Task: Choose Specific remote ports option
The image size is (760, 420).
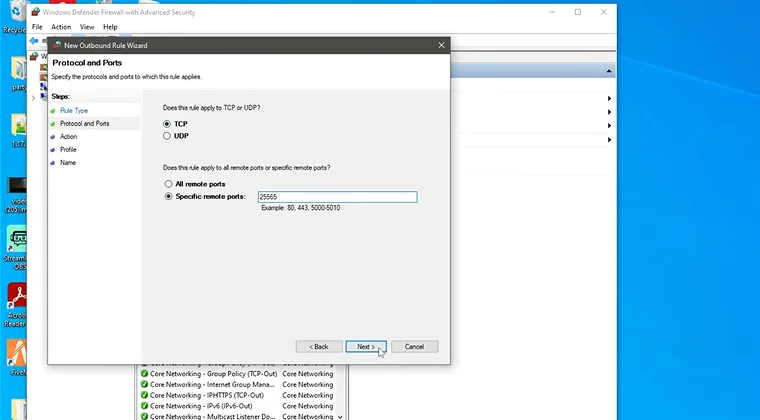Action: tap(168, 197)
